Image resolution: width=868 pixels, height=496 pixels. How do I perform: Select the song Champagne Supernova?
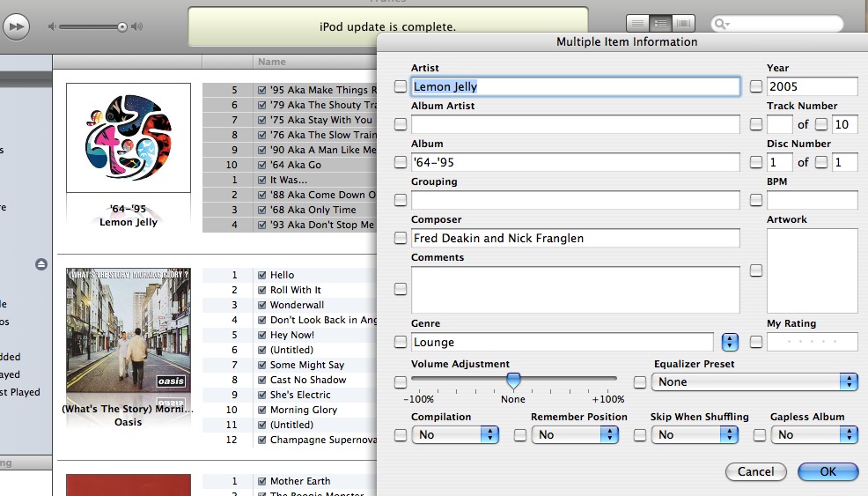click(x=323, y=440)
